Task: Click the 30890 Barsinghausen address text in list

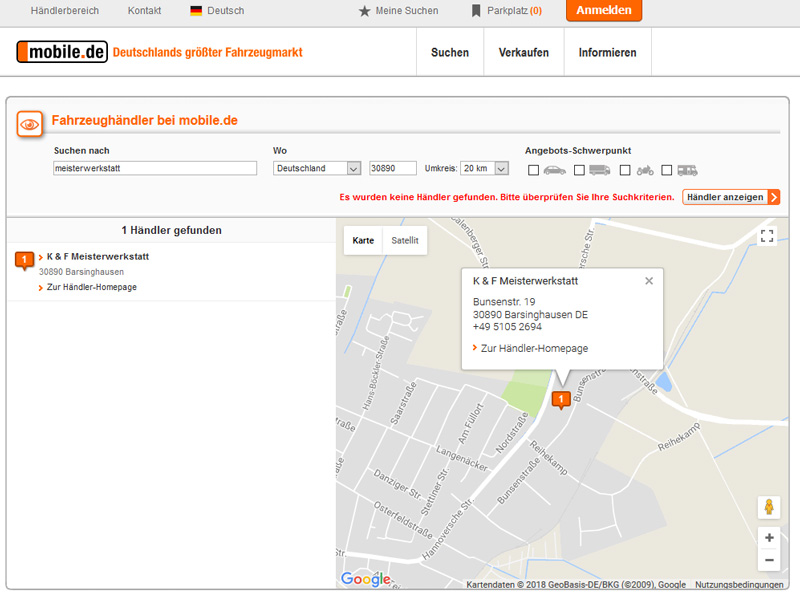Action: point(81,272)
